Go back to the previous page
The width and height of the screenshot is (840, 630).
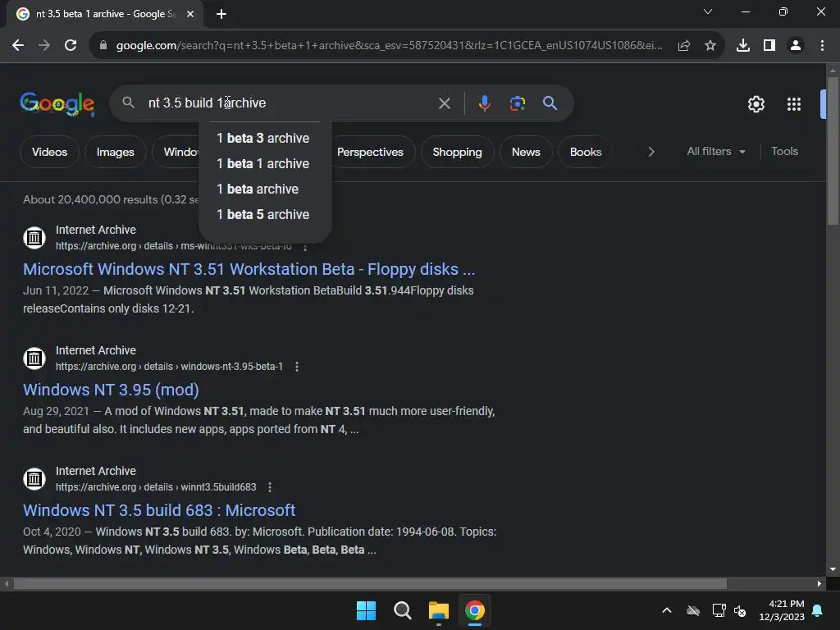click(18, 46)
